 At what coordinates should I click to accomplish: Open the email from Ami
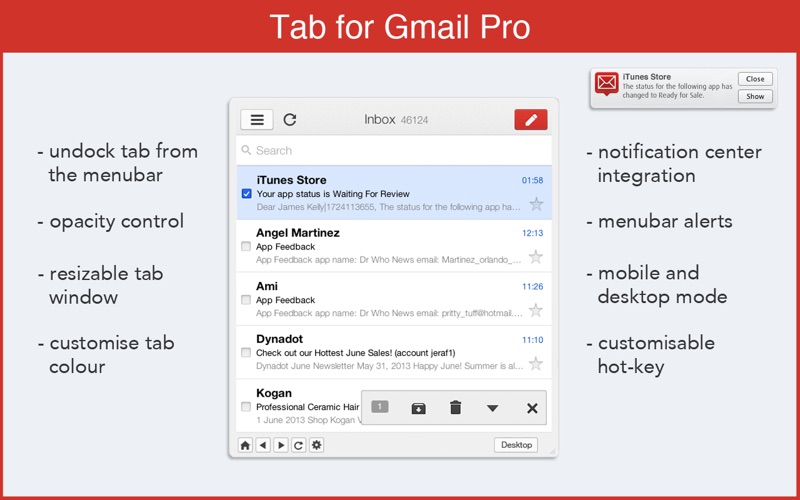click(x=394, y=299)
